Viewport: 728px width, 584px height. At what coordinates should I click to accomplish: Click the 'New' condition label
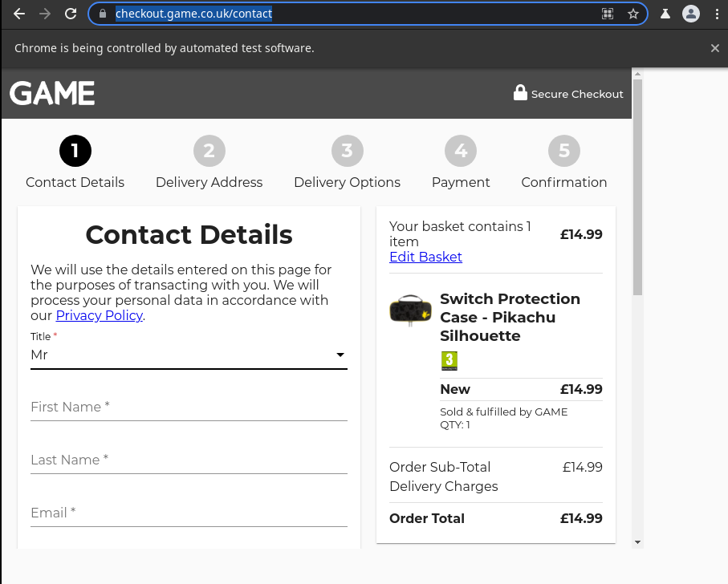(455, 390)
